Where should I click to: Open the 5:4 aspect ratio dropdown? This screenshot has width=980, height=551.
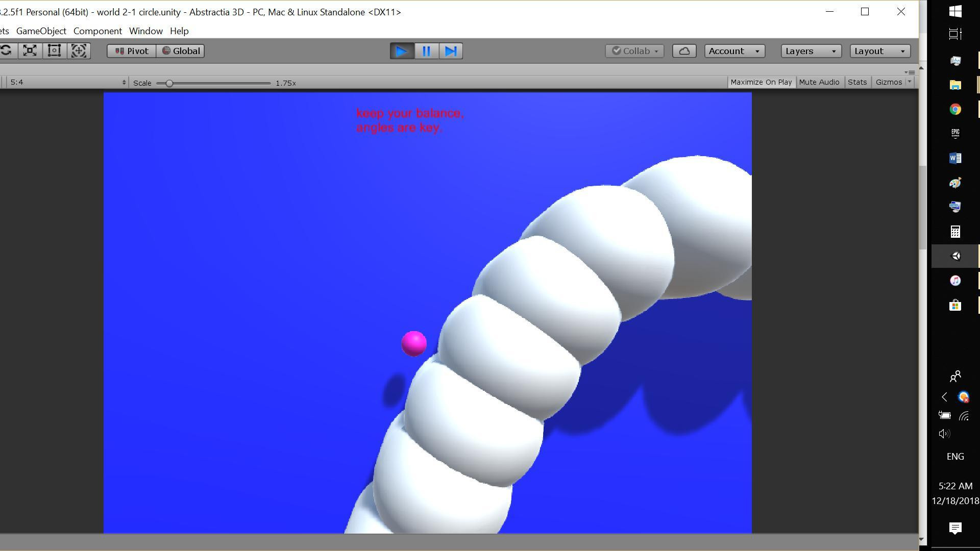coord(66,82)
